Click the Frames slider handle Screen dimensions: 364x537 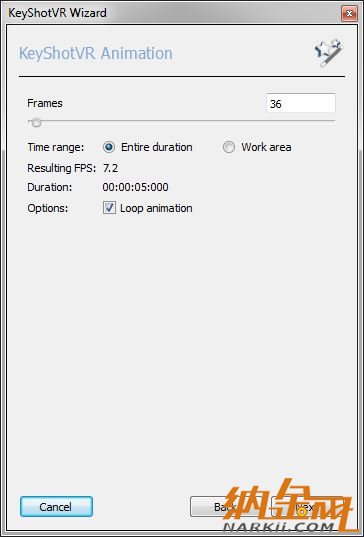[x=36, y=122]
